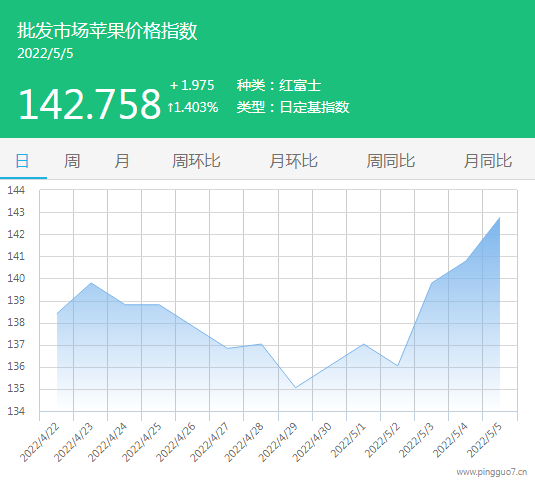Click the 类型：日定基指数 label

(x=293, y=107)
